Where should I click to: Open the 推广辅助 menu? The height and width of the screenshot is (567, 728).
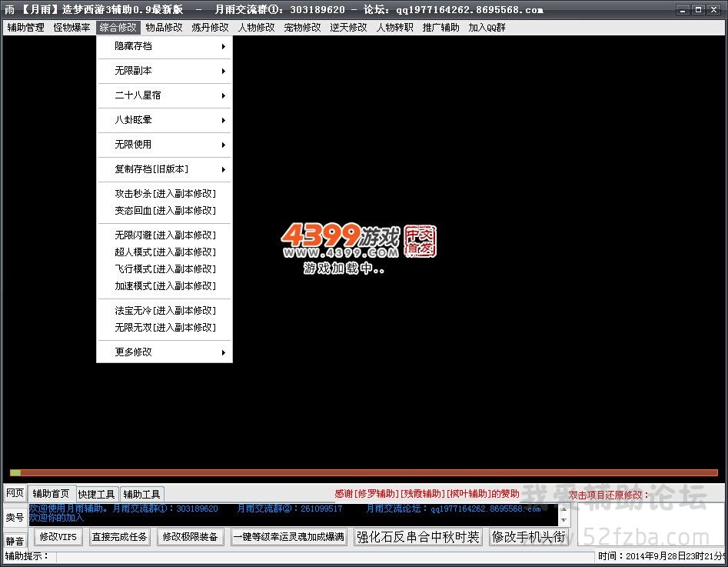[440, 28]
